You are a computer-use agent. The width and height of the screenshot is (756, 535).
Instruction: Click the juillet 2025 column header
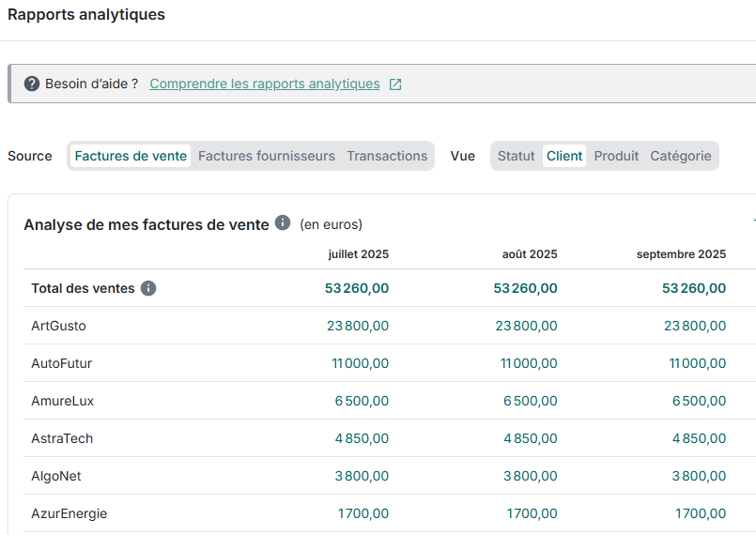(358, 254)
